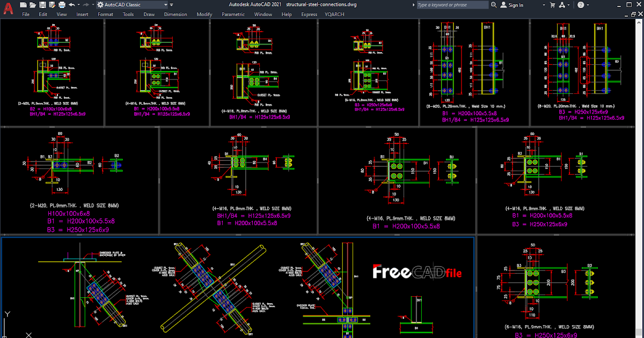Open the Draw menu
This screenshot has height=338, width=644.
point(149,14)
